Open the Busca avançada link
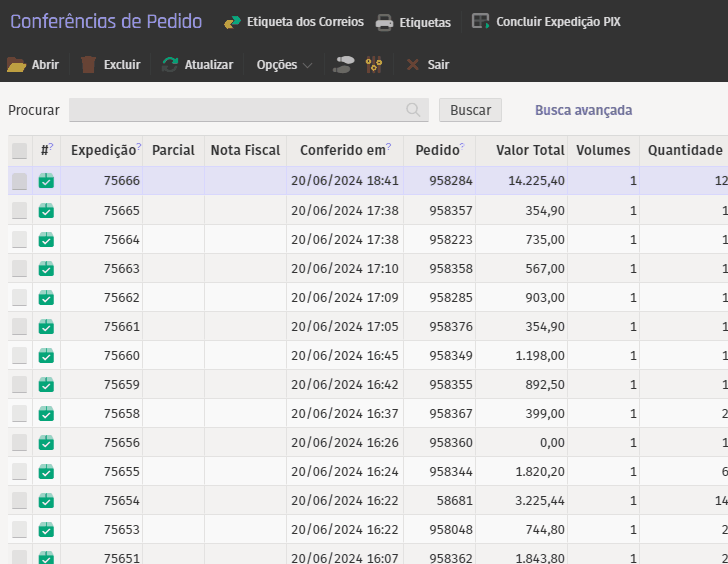 pos(583,110)
